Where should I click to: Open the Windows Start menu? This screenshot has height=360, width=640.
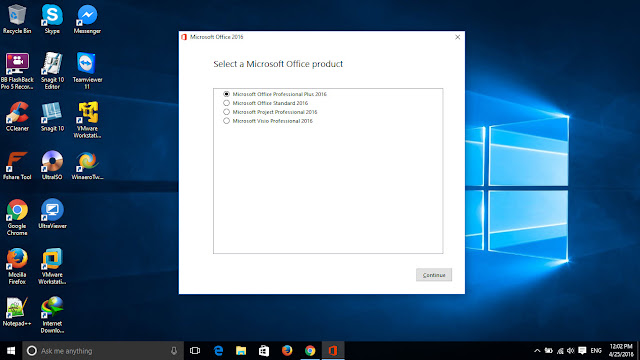(x=11, y=351)
